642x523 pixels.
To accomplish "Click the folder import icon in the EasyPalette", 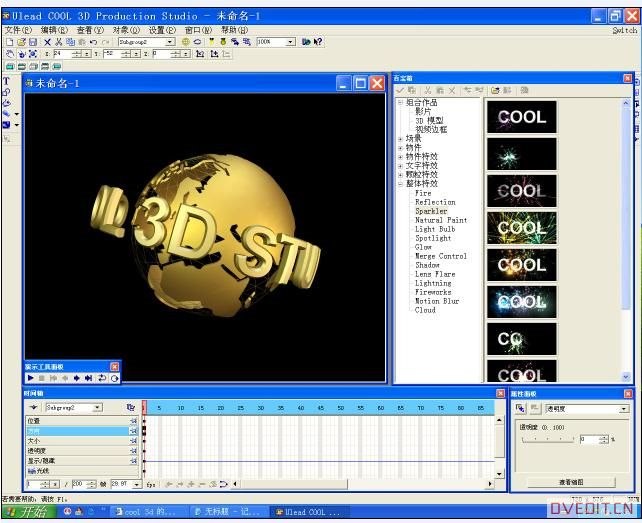I will tap(495, 90).
